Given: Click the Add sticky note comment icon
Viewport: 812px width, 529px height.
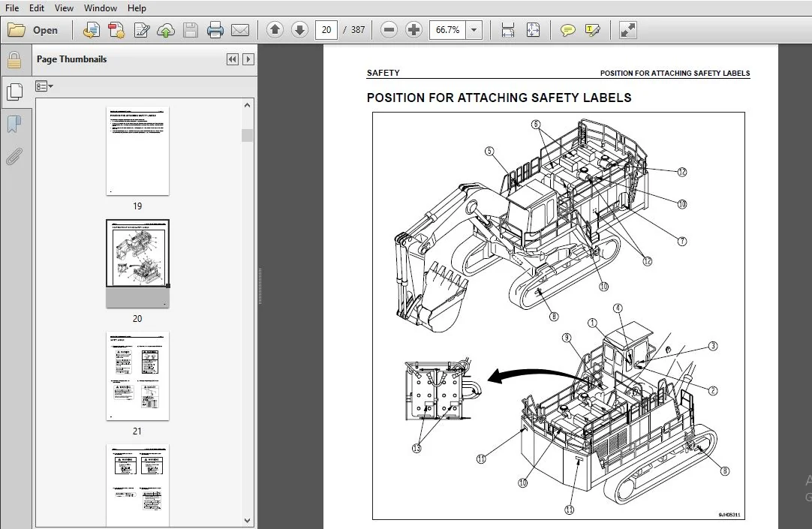Looking at the screenshot, I should point(567,30).
